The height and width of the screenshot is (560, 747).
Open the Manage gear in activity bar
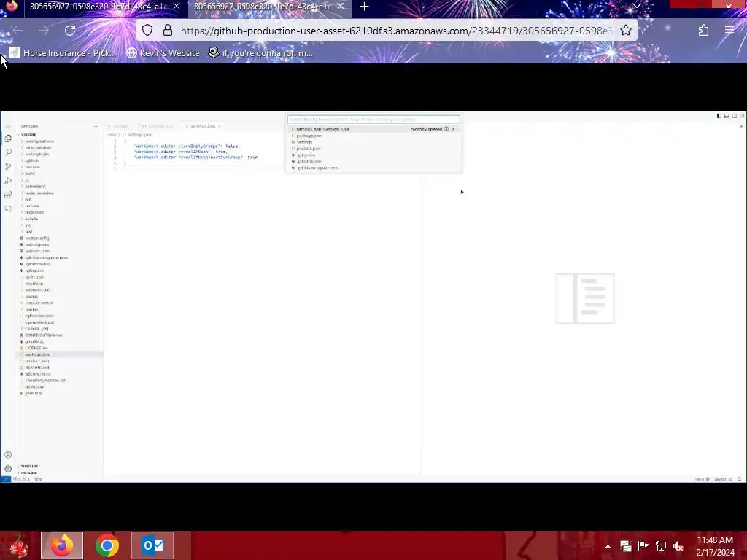(x=8, y=469)
